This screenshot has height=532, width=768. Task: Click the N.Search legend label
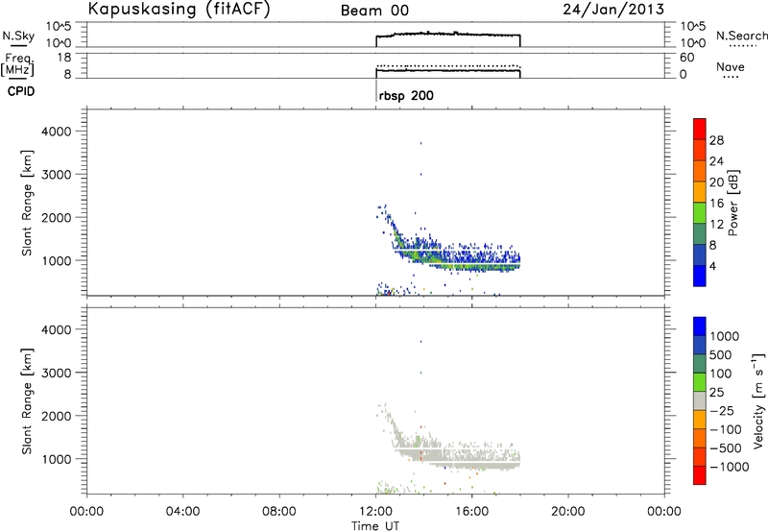(x=741, y=36)
